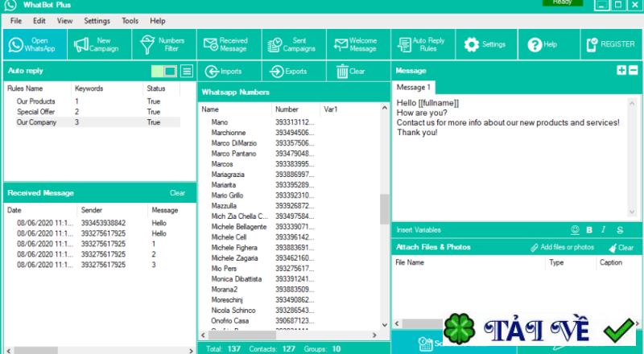Select the Message 1 tab
The height and width of the screenshot is (354, 644).
point(414,87)
